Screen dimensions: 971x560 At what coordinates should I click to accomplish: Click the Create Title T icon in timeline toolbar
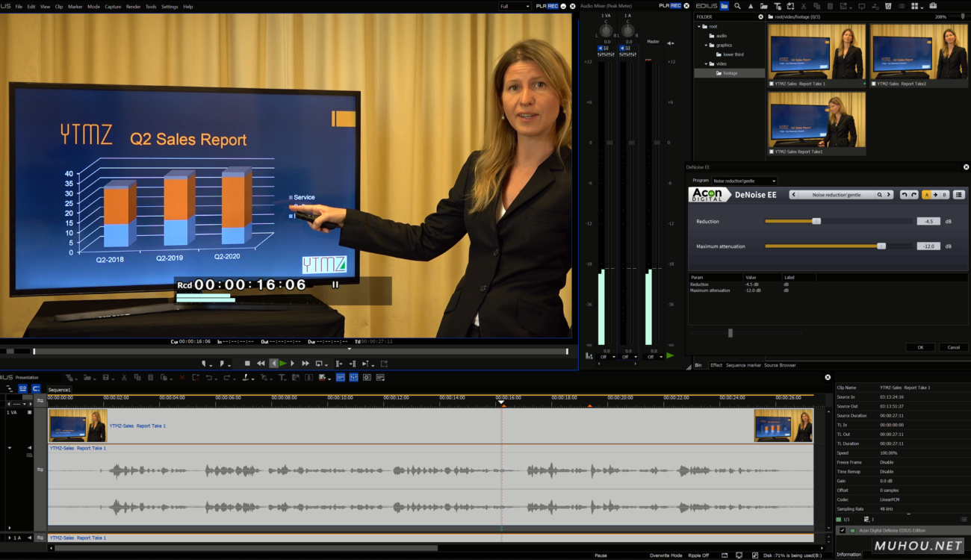(283, 378)
